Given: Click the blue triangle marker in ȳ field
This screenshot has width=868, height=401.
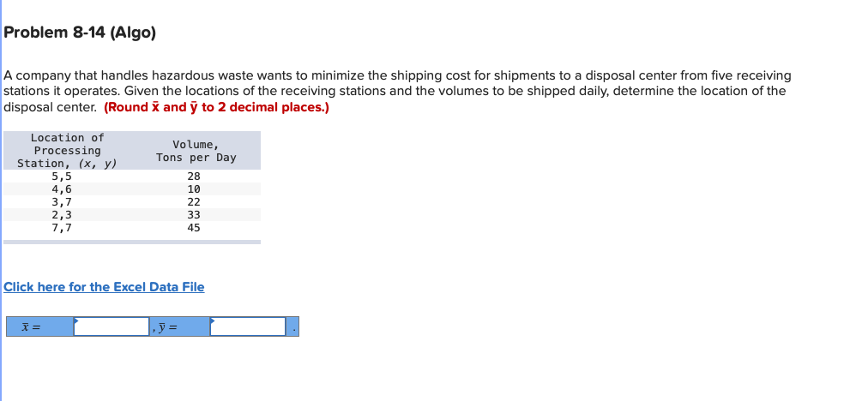Looking at the screenshot, I should coord(213,320).
